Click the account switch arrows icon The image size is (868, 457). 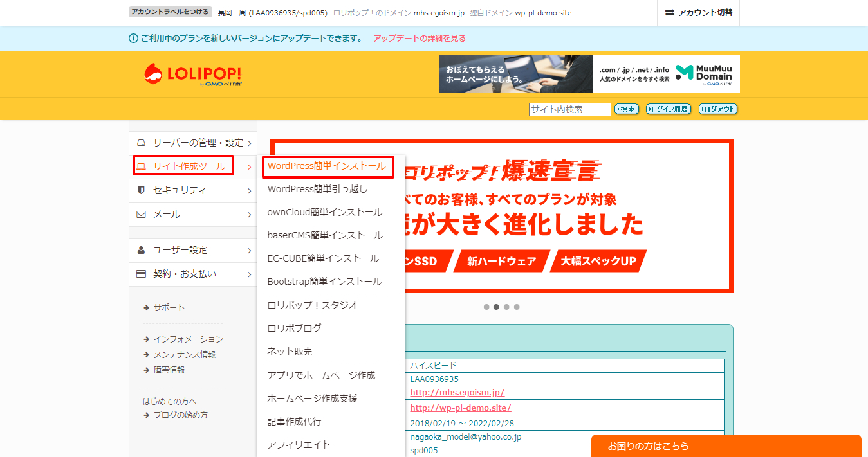click(669, 12)
